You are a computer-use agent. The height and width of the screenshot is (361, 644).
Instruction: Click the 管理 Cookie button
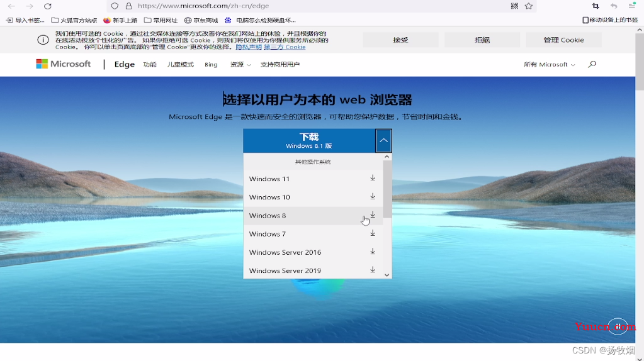[563, 40]
